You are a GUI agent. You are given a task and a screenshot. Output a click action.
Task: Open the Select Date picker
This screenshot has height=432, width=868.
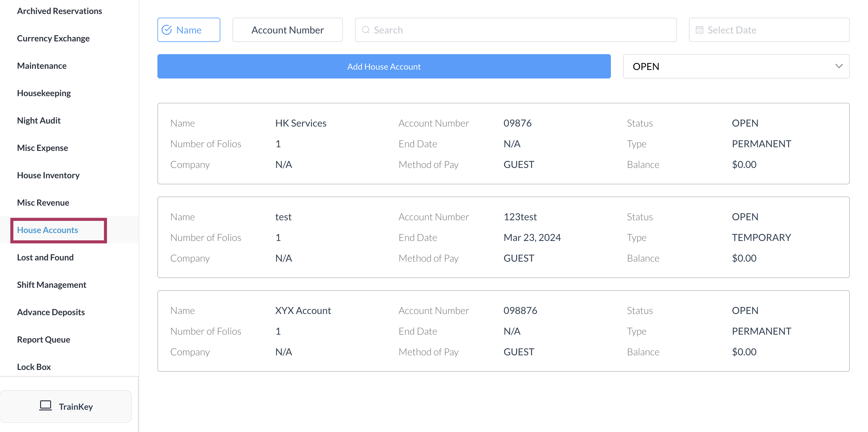click(769, 30)
